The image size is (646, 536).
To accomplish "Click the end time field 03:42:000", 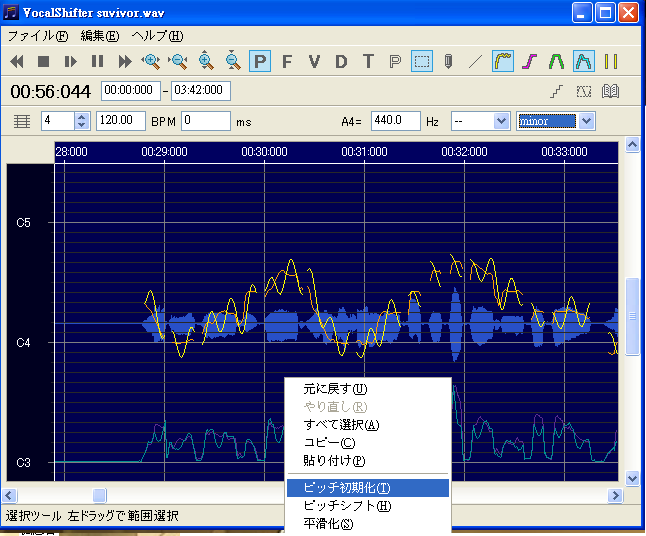I will 201,91.
